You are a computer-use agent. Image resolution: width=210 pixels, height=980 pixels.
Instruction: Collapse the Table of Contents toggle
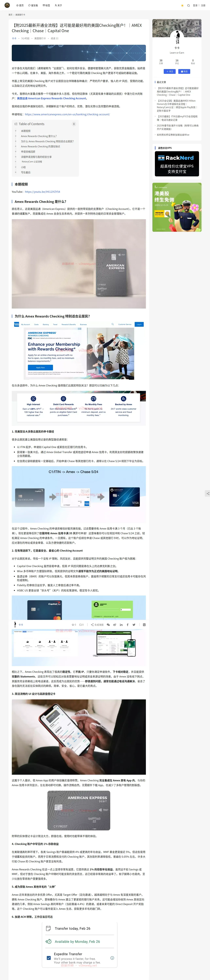click(x=74, y=124)
